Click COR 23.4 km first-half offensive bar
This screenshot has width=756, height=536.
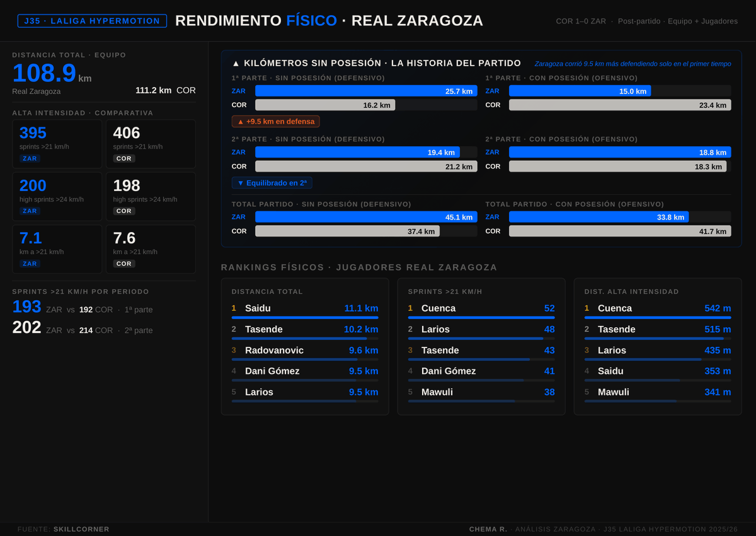620,105
